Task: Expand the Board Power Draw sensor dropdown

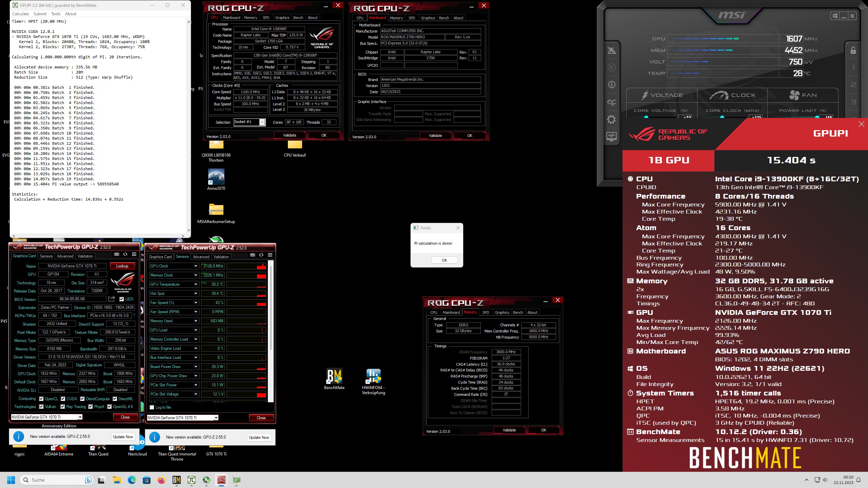Action: 196,367
